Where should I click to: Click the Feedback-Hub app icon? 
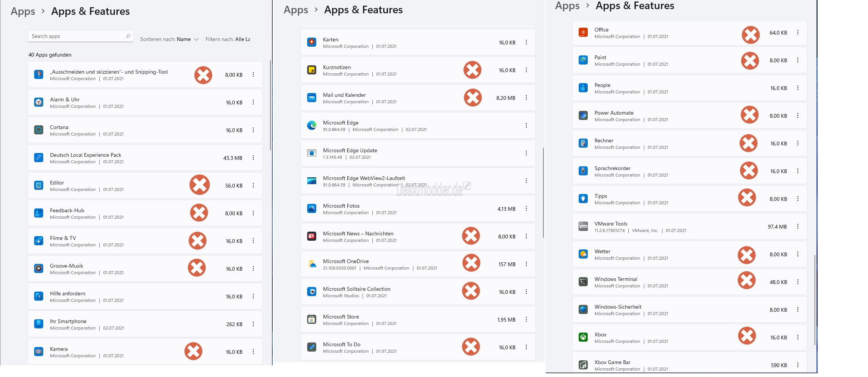pos(39,213)
